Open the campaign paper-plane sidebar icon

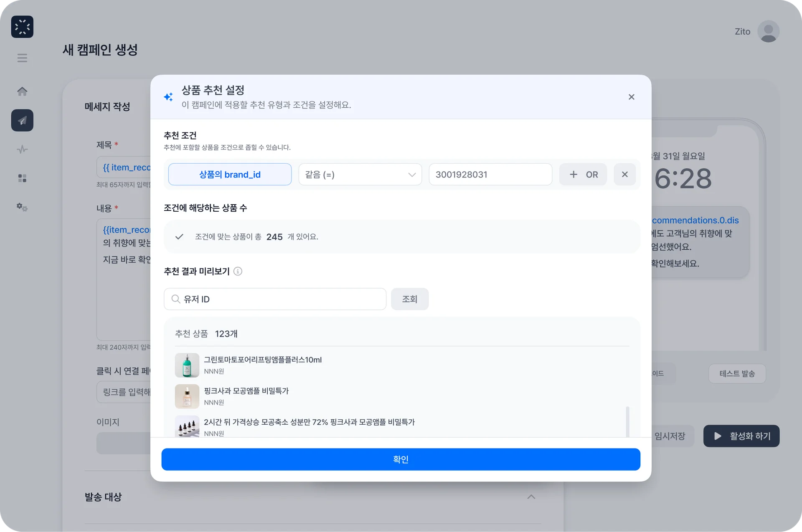(x=22, y=121)
